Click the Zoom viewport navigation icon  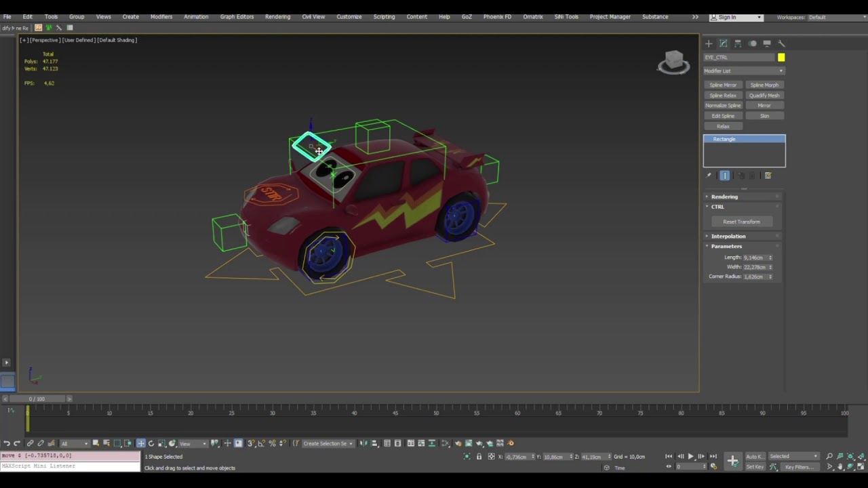(x=829, y=456)
